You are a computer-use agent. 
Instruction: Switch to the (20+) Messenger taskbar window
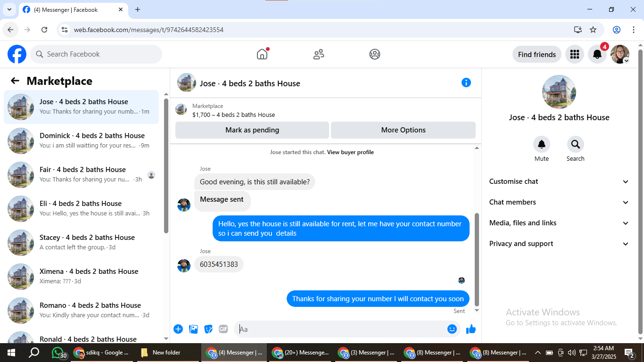[x=300, y=353]
